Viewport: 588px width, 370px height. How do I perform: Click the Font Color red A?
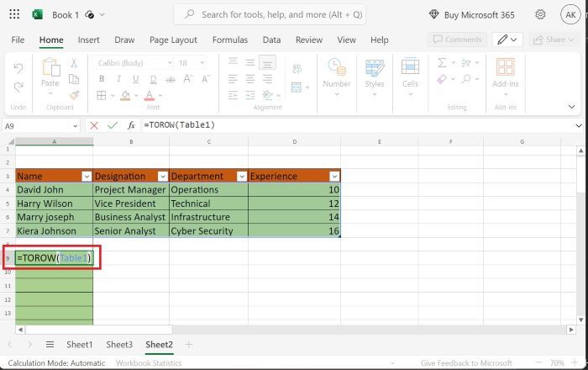tap(150, 96)
